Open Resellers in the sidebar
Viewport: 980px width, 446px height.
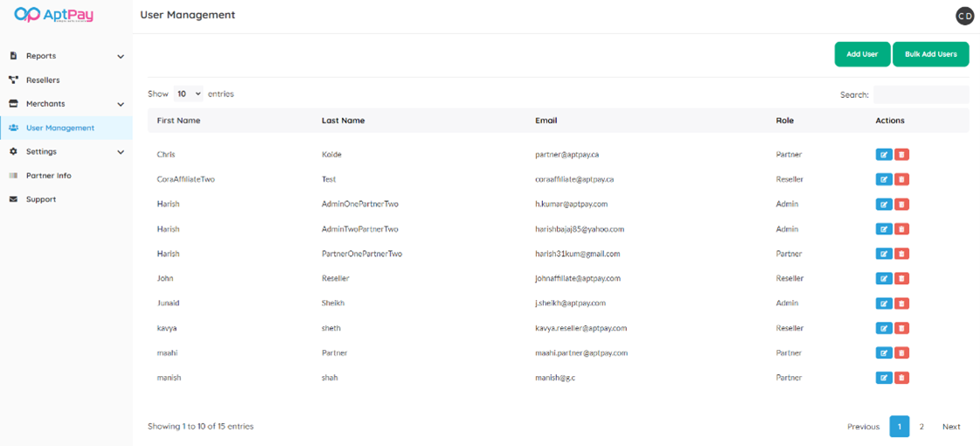pyautogui.click(x=43, y=80)
